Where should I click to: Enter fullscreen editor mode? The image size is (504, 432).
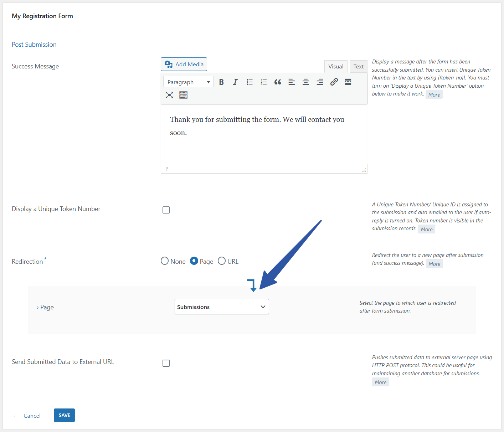tap(169, 95)
